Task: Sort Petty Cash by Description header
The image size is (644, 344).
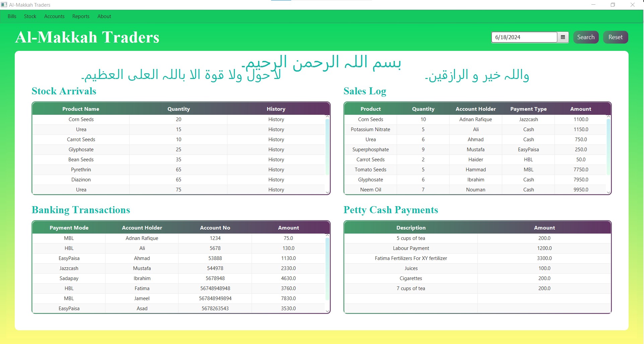Action: (x=411, y=228)
